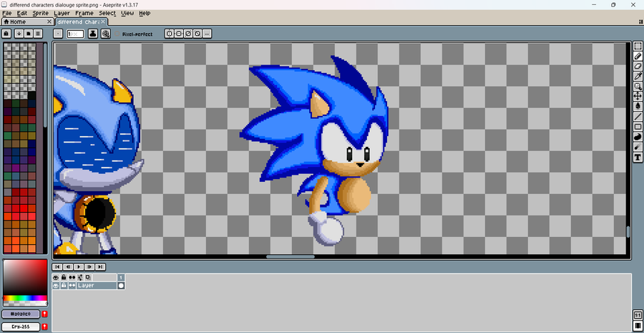Toggle horizontal symmetry mode
This screenshot has width=644, height=333.
(170, 34)
